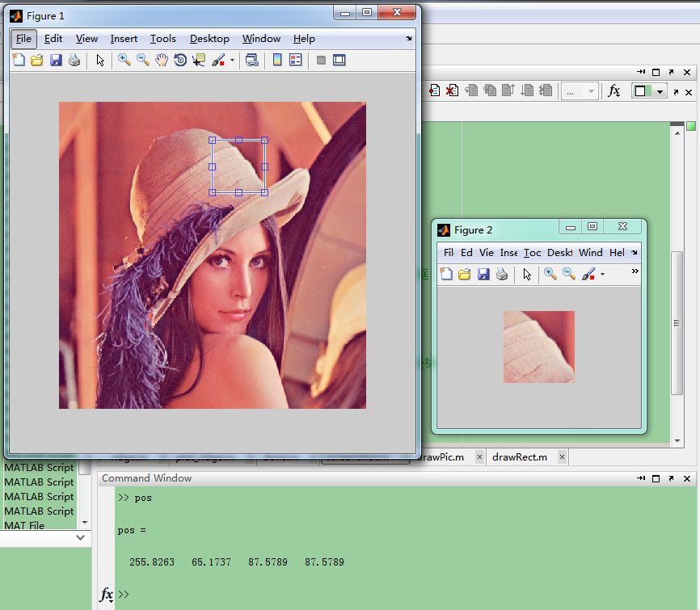Click New Figure icon in Figure 2 toolbar

tap(446, 274)
